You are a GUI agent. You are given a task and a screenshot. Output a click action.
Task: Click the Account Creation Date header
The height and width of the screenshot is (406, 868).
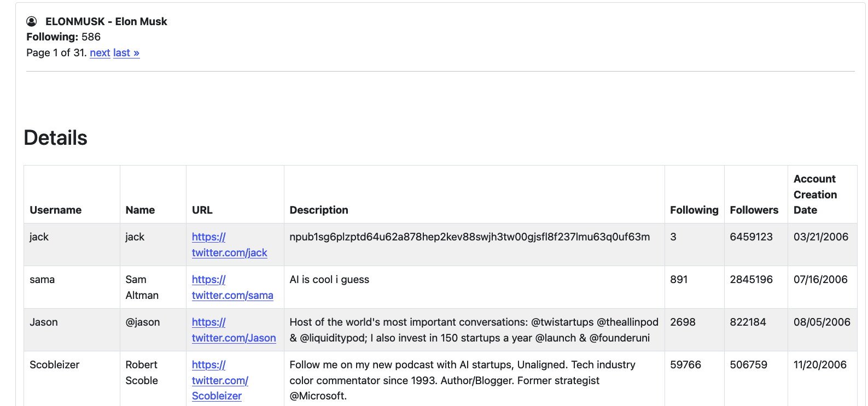coord(815,195)
